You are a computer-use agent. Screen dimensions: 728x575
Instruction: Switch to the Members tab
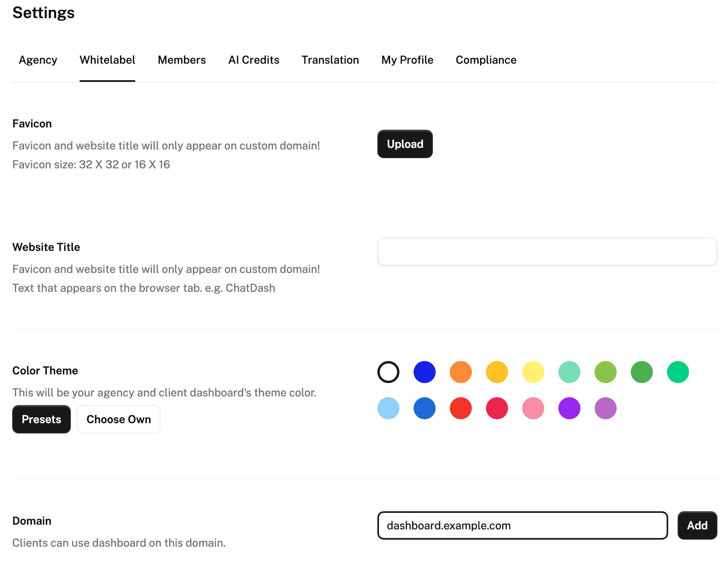click(x=181, y=60)
